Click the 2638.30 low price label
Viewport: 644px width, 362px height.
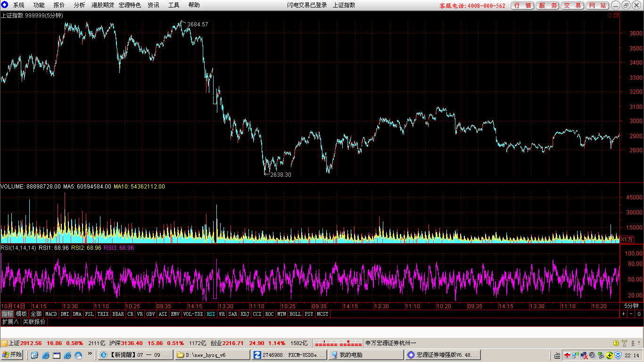coord(281,175)
